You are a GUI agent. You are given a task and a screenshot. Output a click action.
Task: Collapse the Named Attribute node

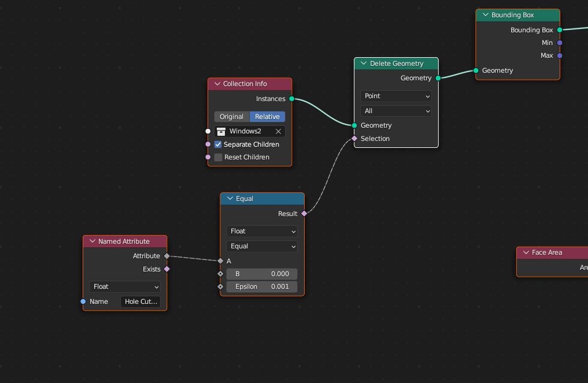pyautogui.click(x=93, y=241)
